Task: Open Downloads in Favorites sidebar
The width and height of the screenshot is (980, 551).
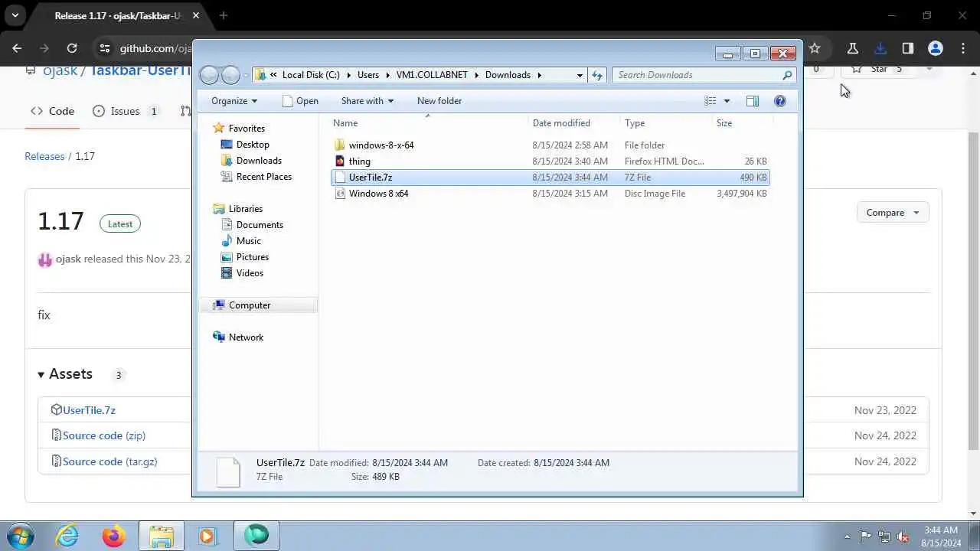Action: tap(259, 161)
